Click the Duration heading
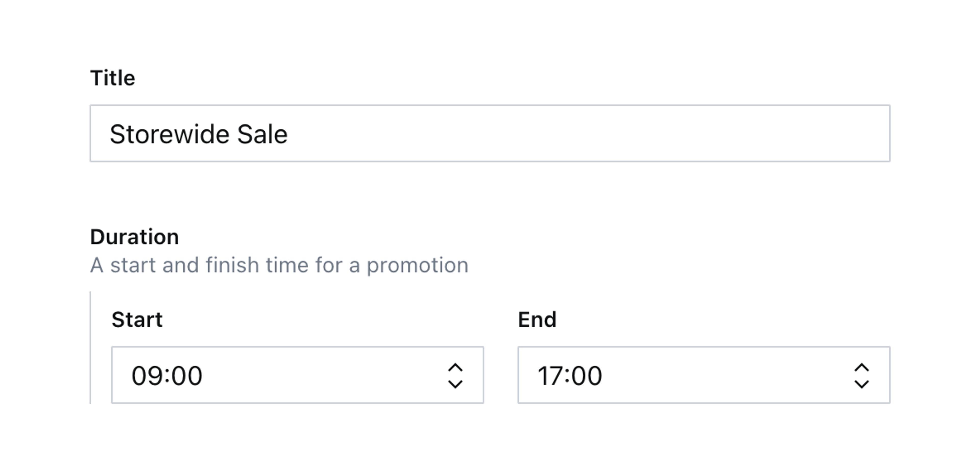Screen dimensions: 980x460 tap(134, 237)
